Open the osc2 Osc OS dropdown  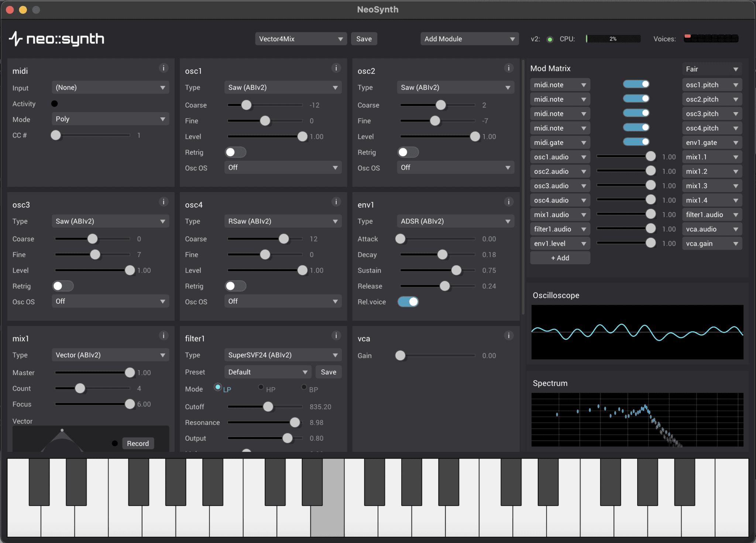456,167
